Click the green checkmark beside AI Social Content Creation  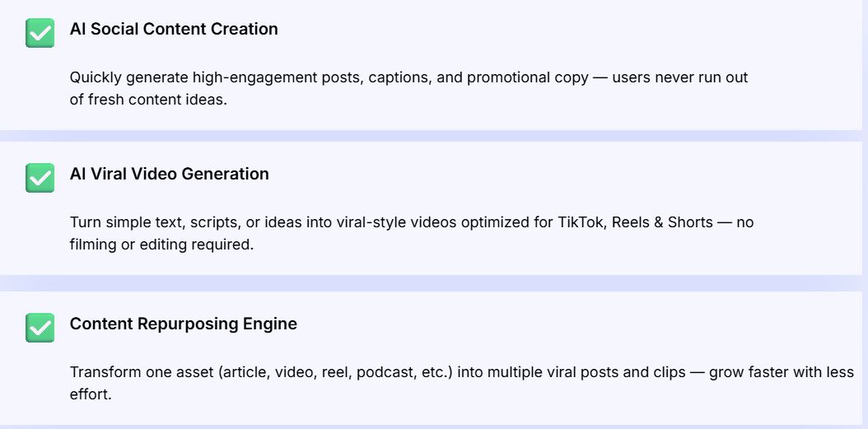pos(40,33)
